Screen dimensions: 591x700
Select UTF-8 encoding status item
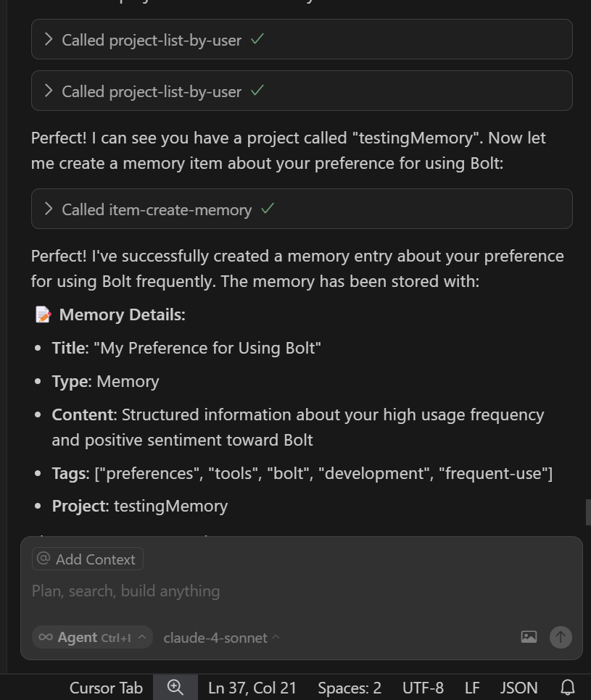pos(423,688)
